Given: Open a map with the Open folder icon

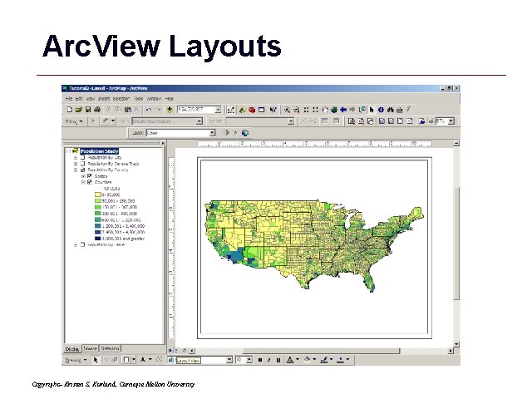Looking at the screenshot, I should [79, 110].
